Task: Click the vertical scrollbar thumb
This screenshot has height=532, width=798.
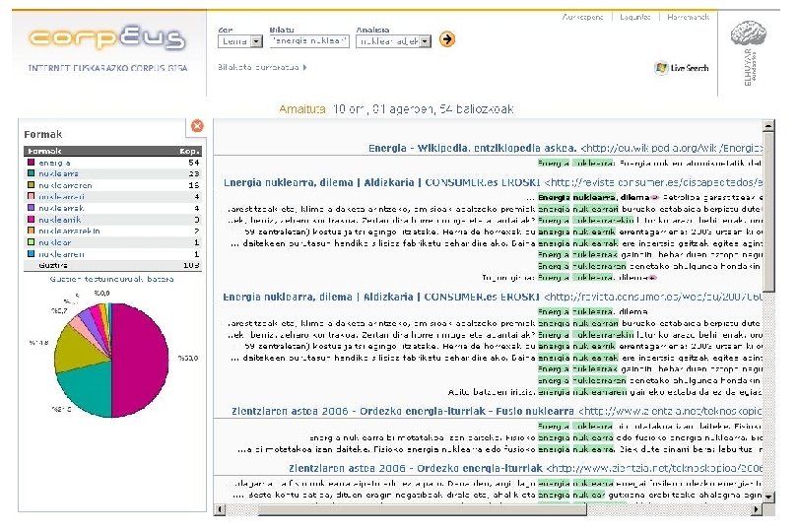Action: [769, 211]
